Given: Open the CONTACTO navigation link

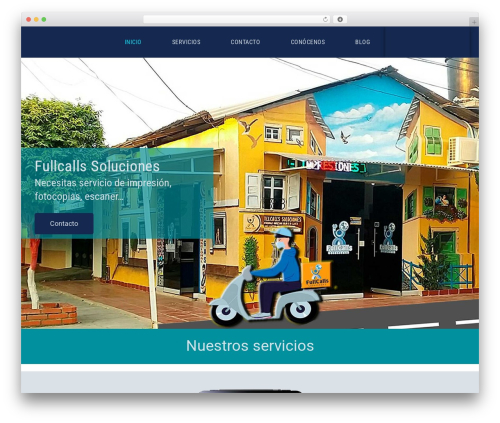Looking at the screenshot, I should (245, 42).
